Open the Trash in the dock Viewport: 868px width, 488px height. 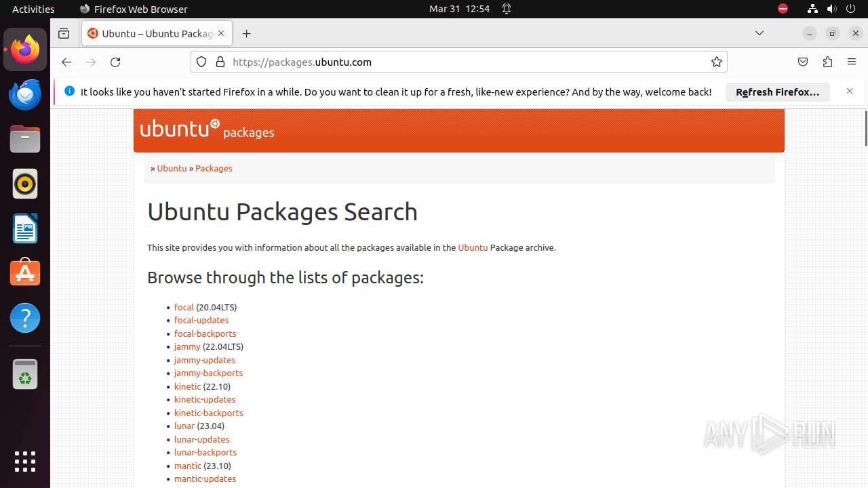25,373
